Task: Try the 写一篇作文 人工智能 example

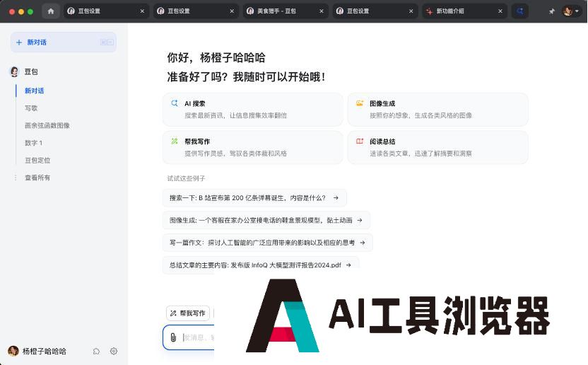Action: [268, 243]
